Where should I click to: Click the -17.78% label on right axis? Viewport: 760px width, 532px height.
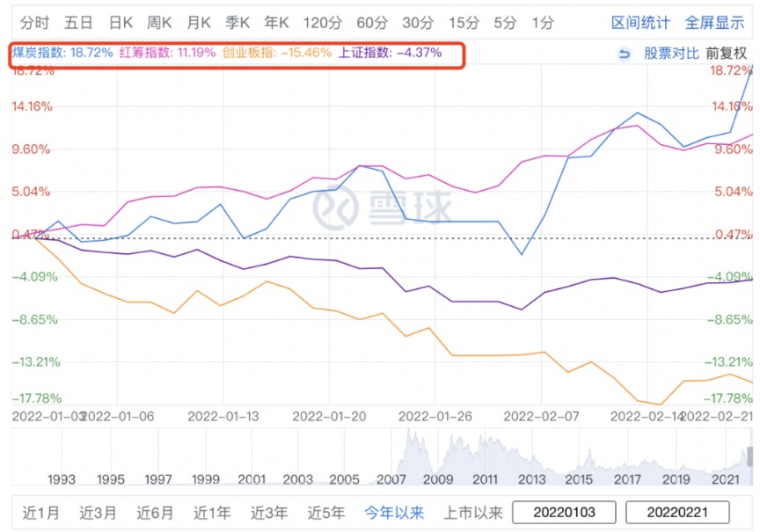coord(728,398)
